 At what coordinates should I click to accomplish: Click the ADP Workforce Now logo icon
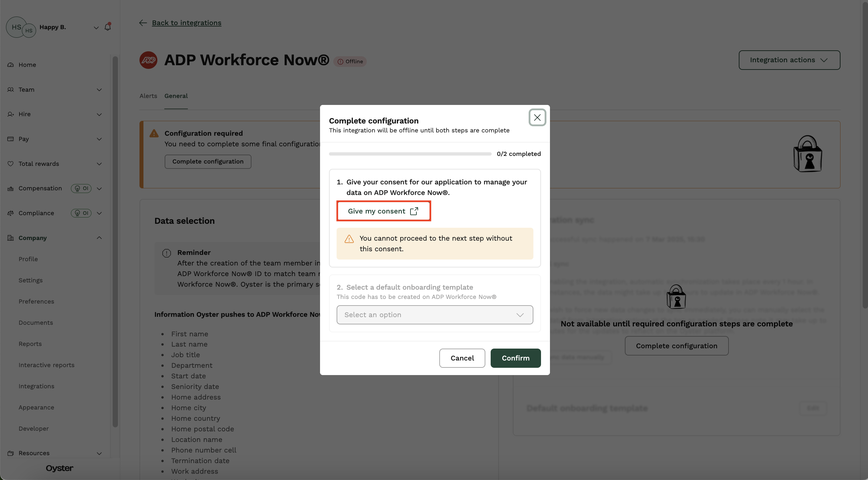click(148, 60)
